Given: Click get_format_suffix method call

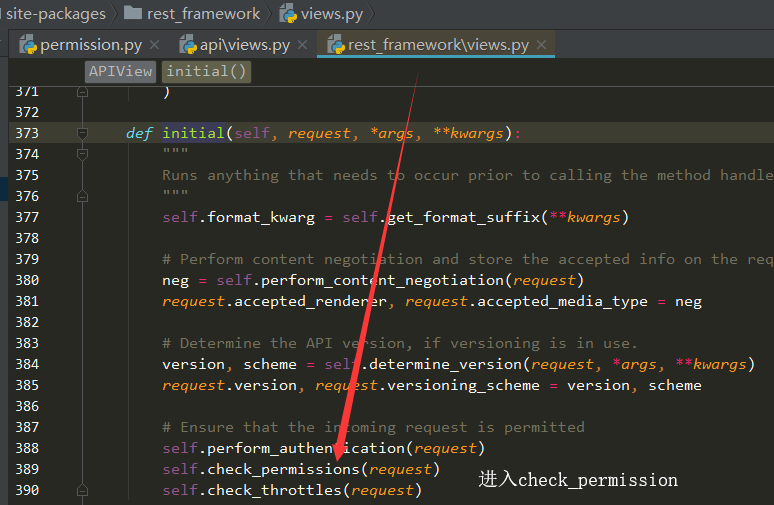Looking at the screenshot, I should (x=464, y=217).
